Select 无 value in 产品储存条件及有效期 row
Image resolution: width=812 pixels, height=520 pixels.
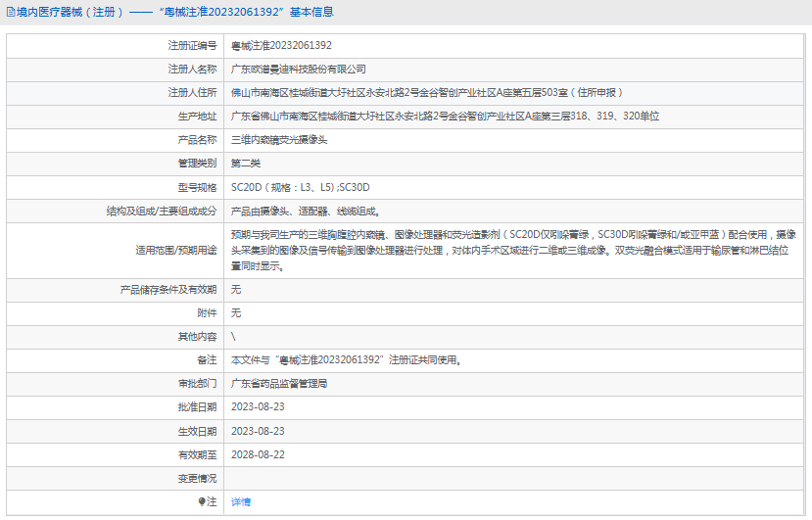(x=236, y=290)
